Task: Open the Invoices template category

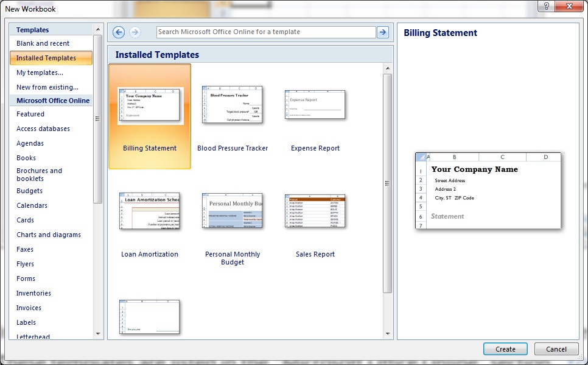Action: (29, 308)
